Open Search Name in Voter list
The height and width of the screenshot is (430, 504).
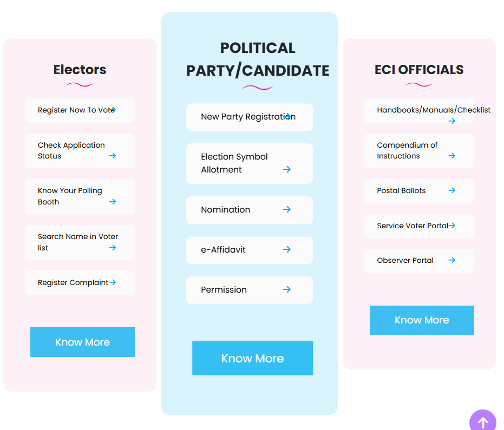pos(78,242)
